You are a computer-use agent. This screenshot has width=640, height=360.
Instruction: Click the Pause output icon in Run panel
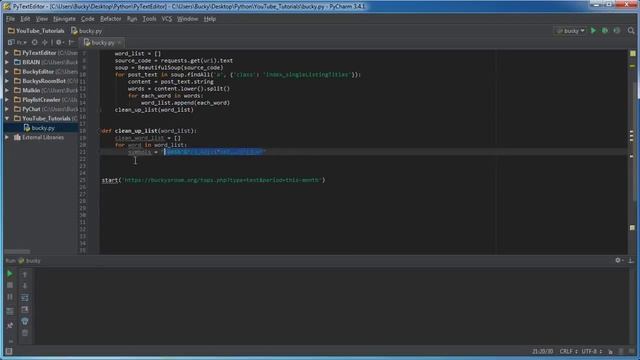(10, 297)
